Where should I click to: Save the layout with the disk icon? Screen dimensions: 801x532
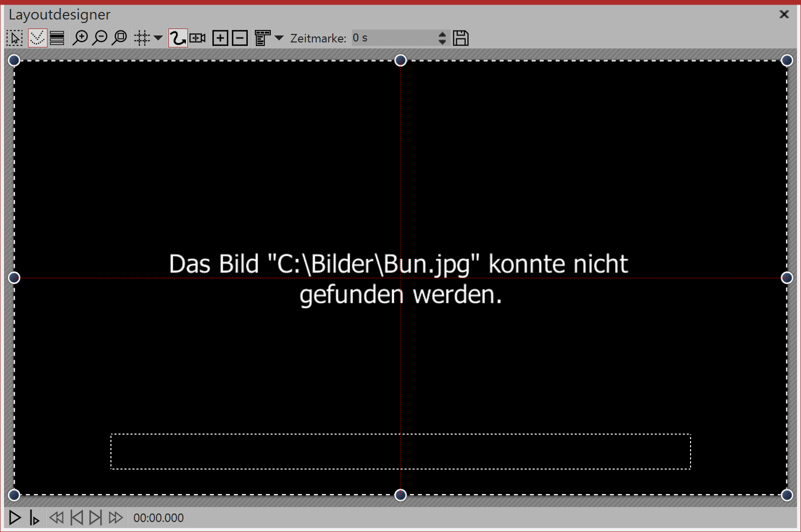click(461, 37)
